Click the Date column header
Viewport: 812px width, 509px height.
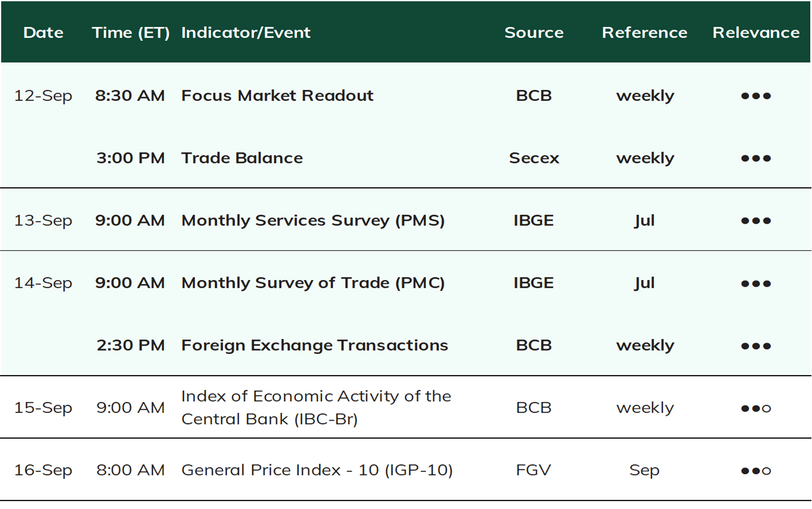(x=44, y=33)
